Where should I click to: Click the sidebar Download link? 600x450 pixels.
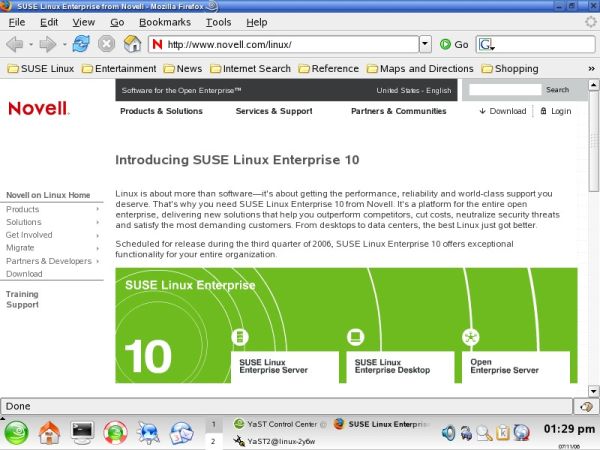[x=24, y=274]
